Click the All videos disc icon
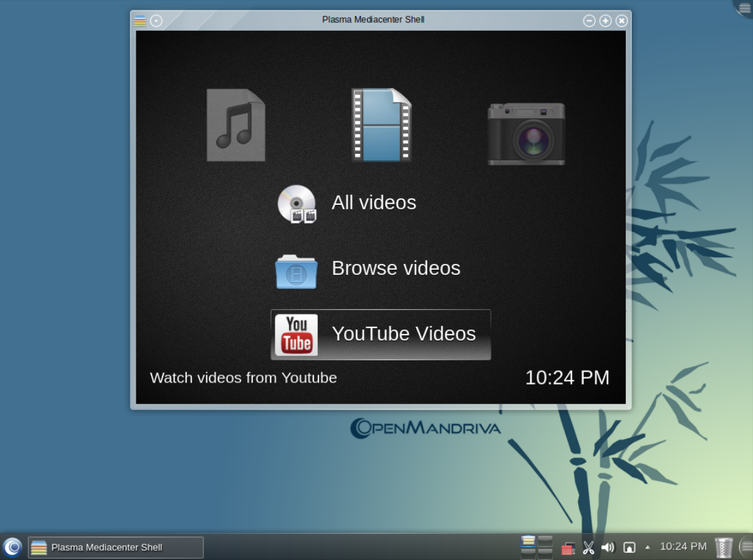The width and height of the screenshot is (753, 560). [x=296, y=204]
